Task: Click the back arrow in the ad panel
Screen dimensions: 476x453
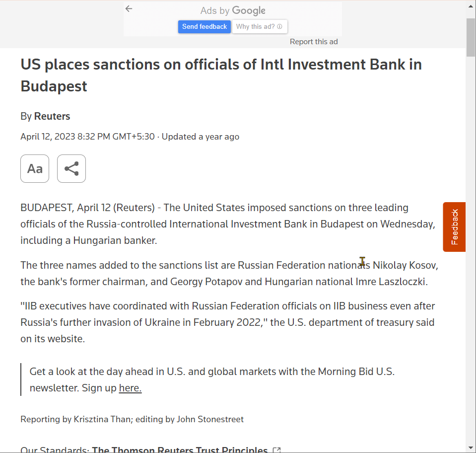Action: pyautogui.click(x=129, y=9)
